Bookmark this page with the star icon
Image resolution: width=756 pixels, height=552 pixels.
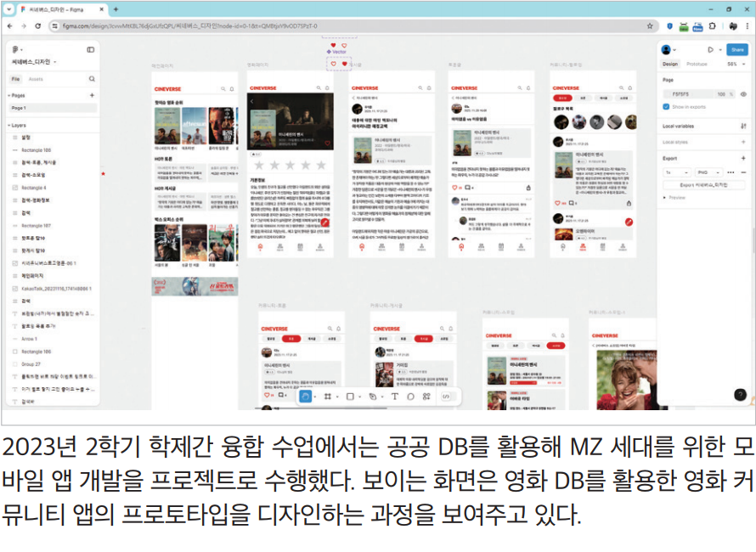pos(650,26)
